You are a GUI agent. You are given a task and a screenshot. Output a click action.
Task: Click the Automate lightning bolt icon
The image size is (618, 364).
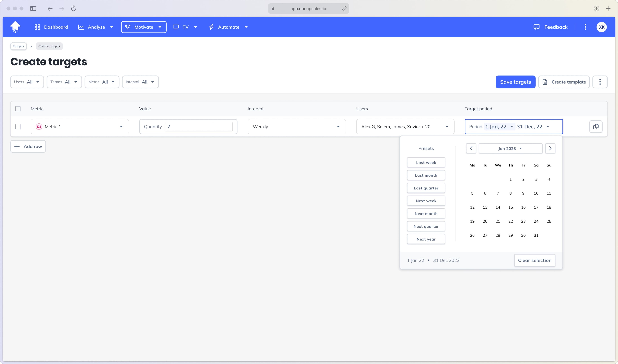pyautogui.click(x=211, y=27)
